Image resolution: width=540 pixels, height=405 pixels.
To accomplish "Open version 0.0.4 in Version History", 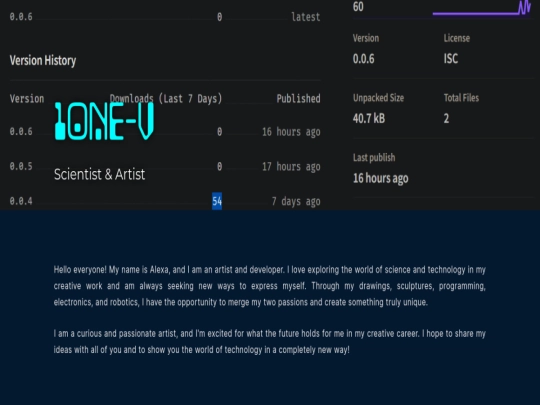I will pos(21,201).
